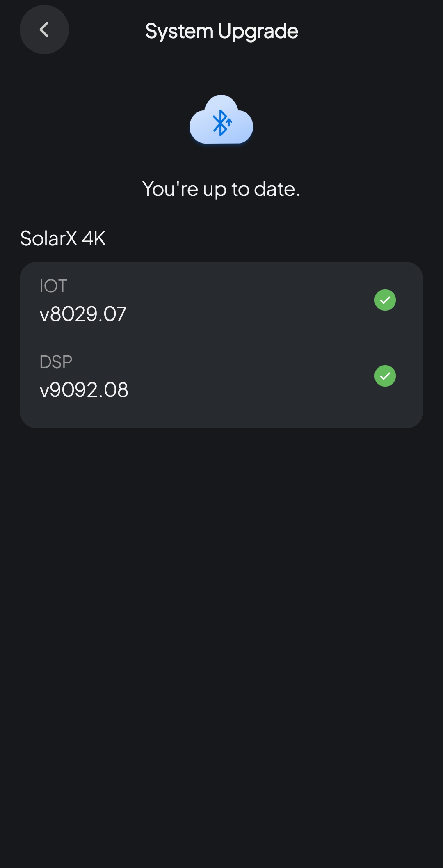Tap the "You're up to date." message
This screenshot has width=443, height=868.
coord(221,189)
